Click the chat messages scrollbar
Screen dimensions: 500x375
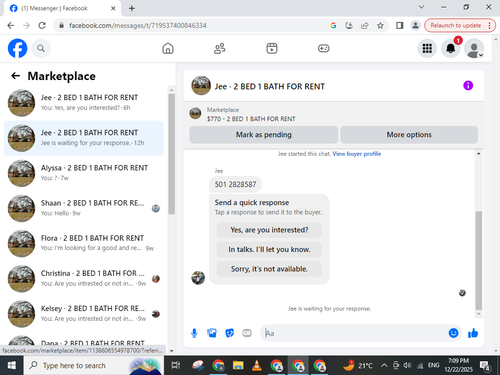tap(479, 261)
